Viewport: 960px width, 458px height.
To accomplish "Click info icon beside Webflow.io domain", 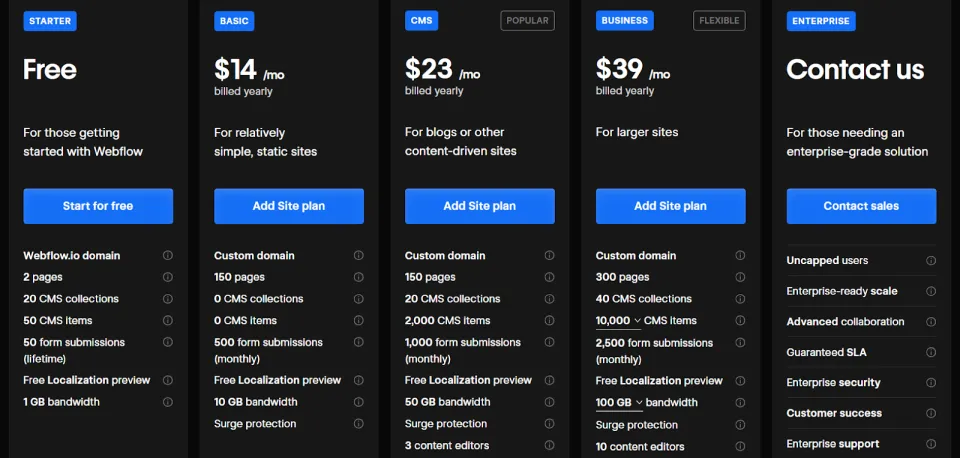I will point(168,255).
